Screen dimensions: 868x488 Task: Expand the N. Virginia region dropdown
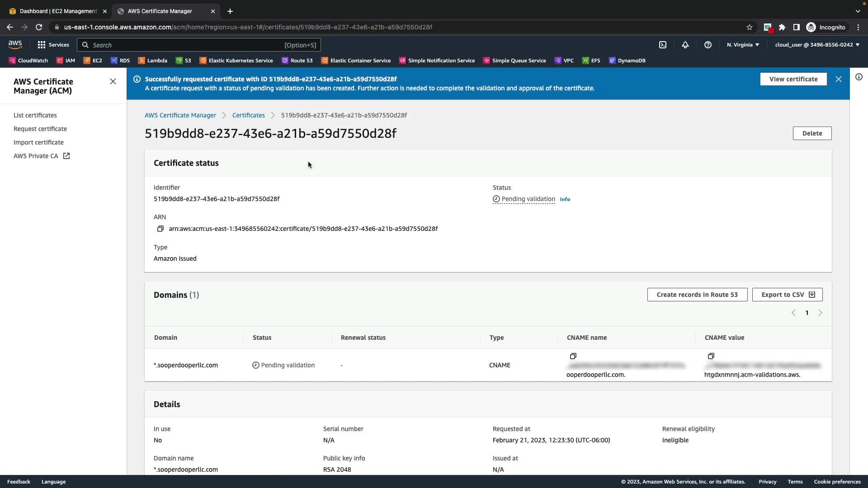coord(743,45)
